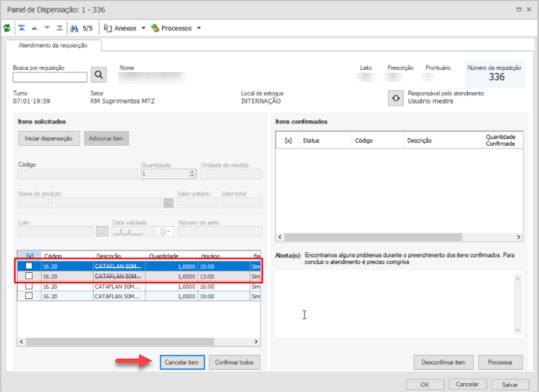The image size is (539, 392).
Task: Check the box for 10:00 CATAFLAN row
Action: pyautogui.click(x=29, y=266)
